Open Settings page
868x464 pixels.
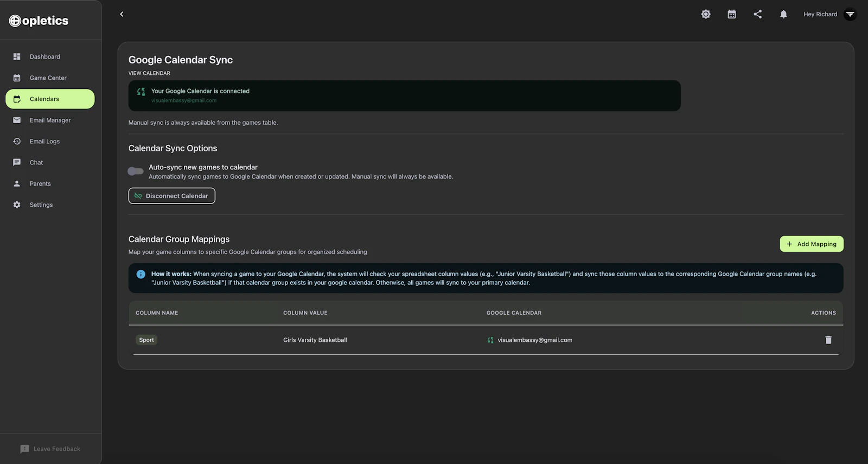click(50, 205)
